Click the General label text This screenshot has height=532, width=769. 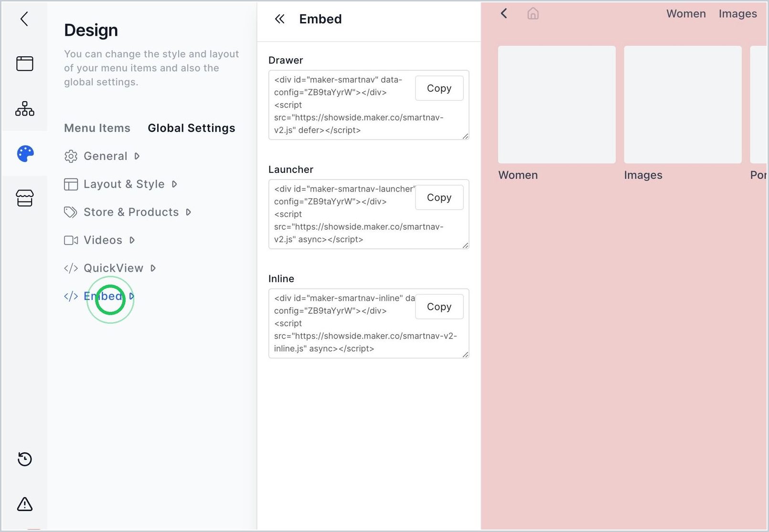106,156
